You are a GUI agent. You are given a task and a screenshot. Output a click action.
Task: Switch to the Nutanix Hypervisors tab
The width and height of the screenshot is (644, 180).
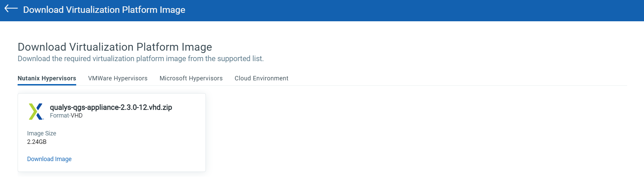click(47, 78)
